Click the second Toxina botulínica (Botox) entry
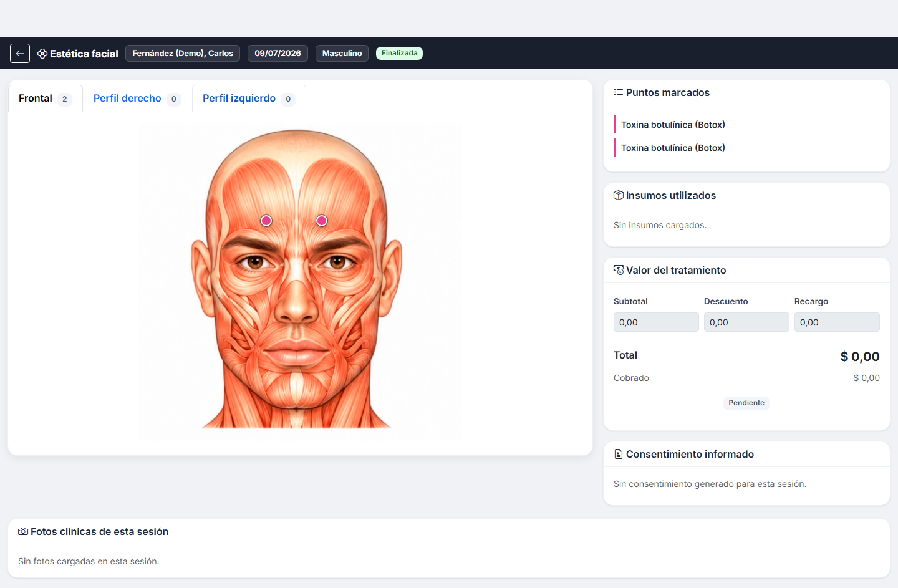 click(x=673, y=148)
